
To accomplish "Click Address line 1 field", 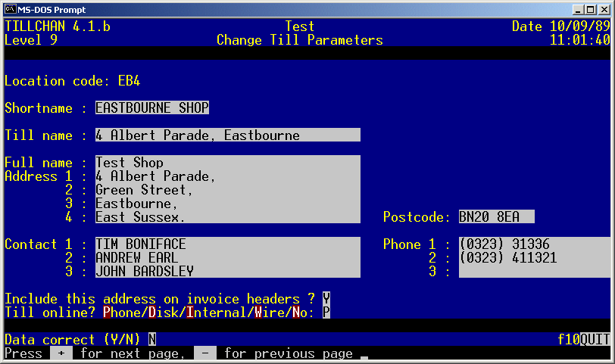I will click(227, 176).
